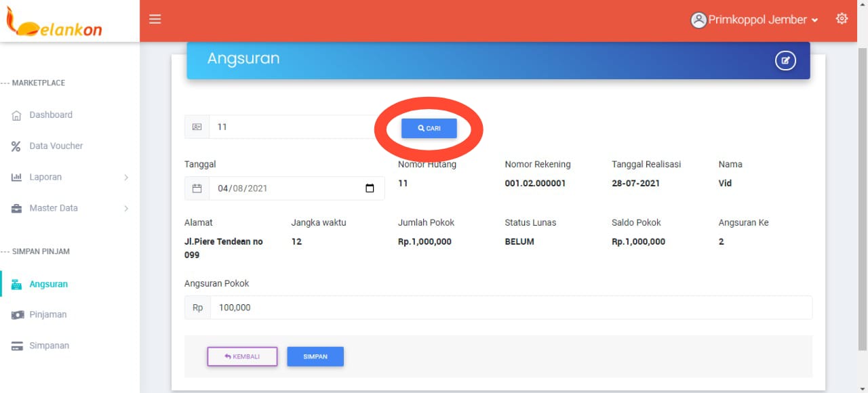Image resolution: width=868 pixels, height=393 pixels.
Task: Expand the Laporan submenu
Action: coord(125,178)
